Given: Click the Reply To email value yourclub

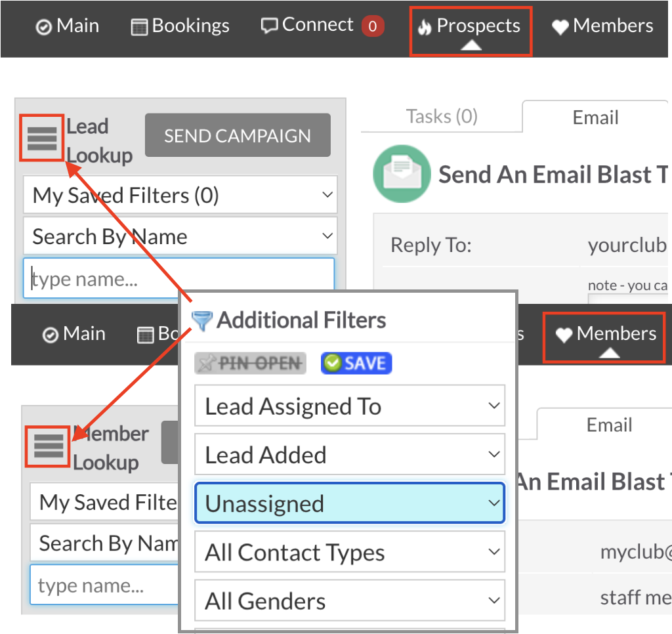Looking at the screenshot, I should [x=627, y=245].
